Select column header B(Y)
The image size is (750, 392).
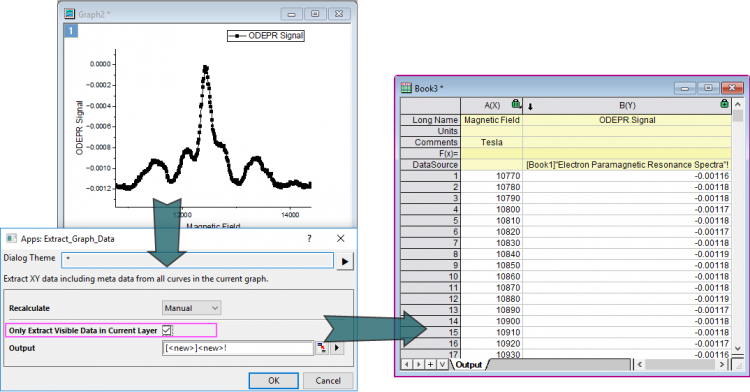pos(627,105)
